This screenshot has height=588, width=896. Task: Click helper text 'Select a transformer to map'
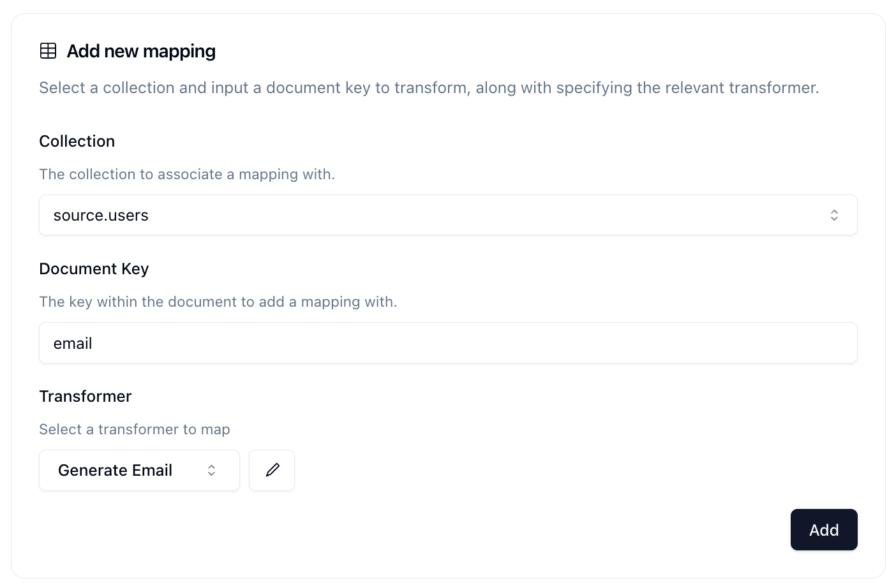135,430
